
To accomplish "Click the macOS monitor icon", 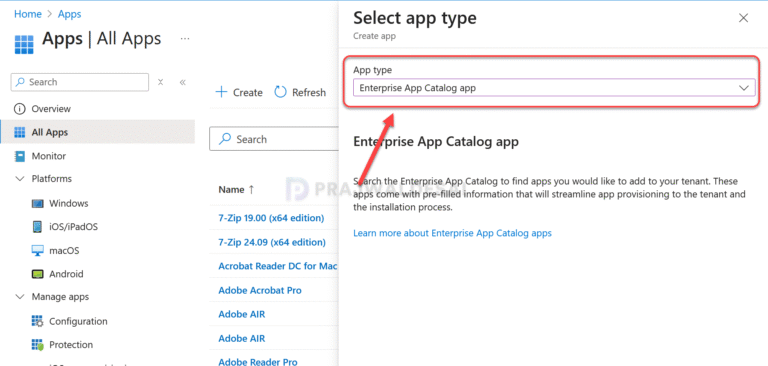I will [x=37, y=250].
